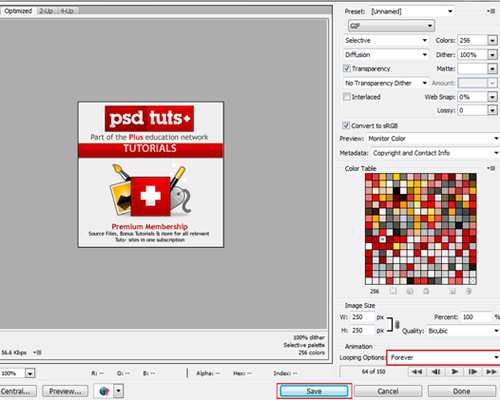Click the Device Central... button
This screenshot has height=400, width=500.
(x=18, y=391)
